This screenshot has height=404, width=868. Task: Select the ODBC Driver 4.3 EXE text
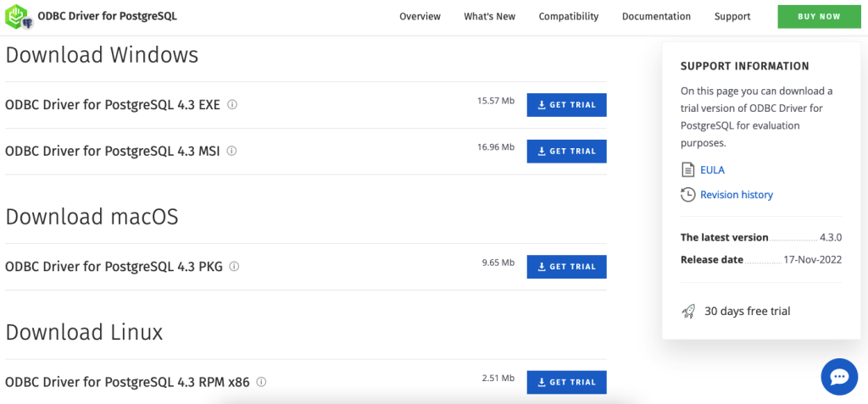113,104
